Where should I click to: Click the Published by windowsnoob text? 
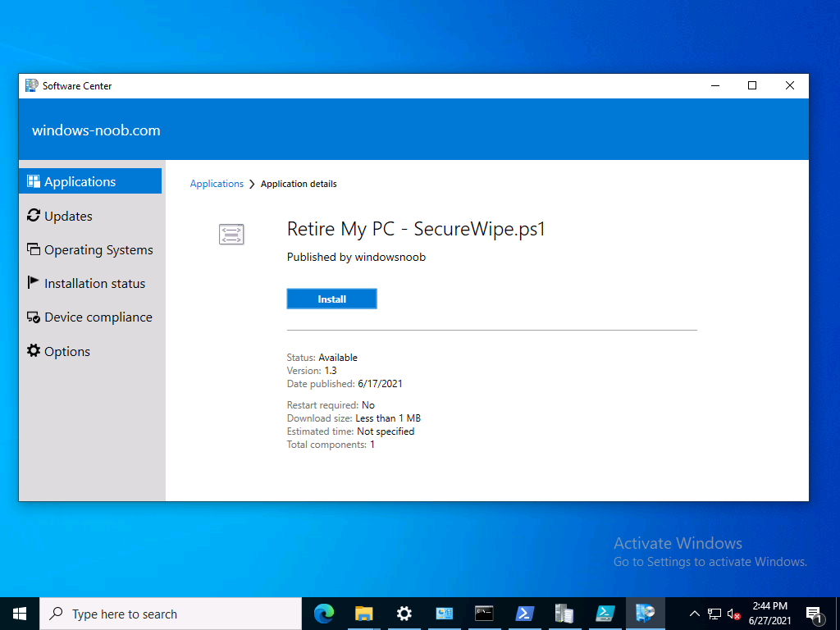(356, 257)
